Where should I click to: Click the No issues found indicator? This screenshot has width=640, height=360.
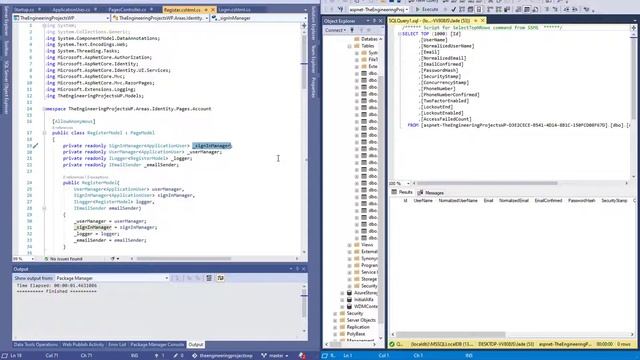[63, 259]
